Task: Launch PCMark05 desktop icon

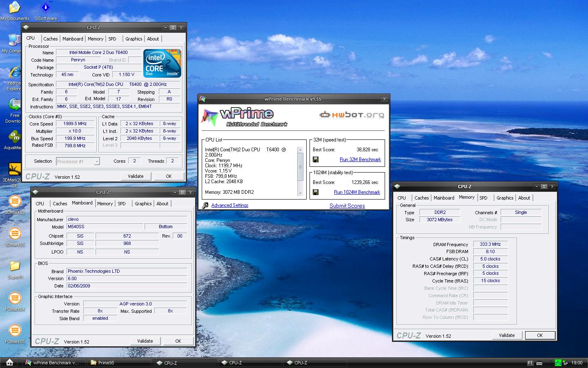Action: point(15,334)
